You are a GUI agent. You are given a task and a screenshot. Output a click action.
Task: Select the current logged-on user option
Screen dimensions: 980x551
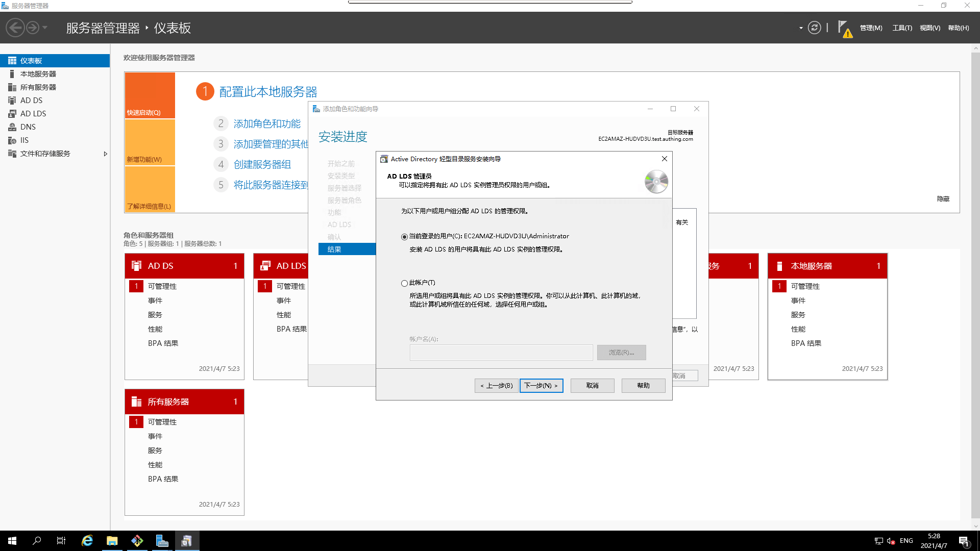point(405,237)
